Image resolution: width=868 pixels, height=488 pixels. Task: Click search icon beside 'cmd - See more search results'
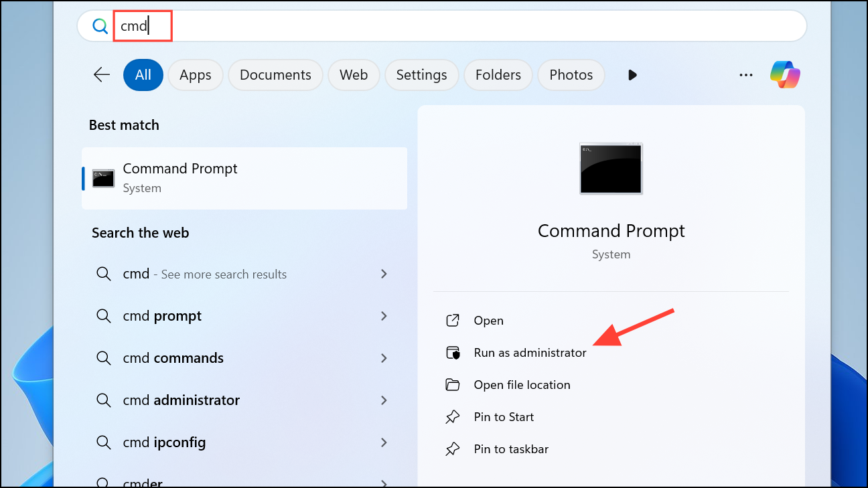tap(103, 274)
